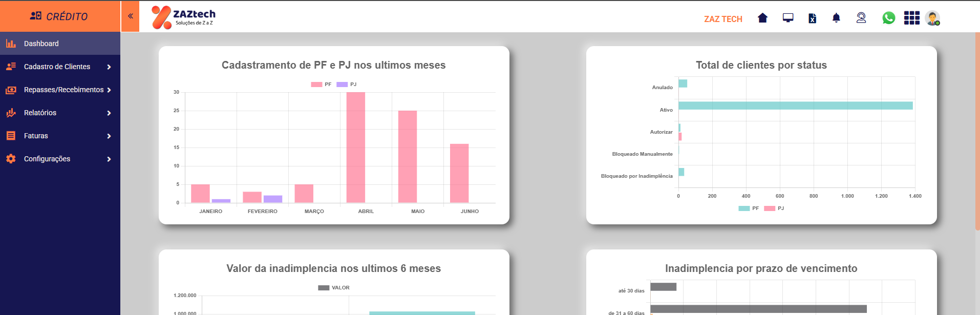Toggle PF legend in clientes por status chart

[749, 208]
